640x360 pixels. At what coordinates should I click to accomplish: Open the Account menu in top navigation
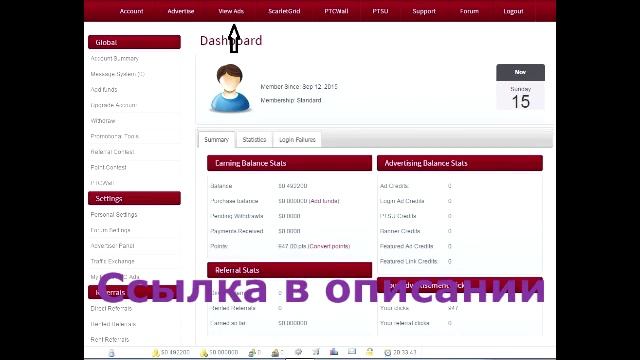(x=131, y=11)
